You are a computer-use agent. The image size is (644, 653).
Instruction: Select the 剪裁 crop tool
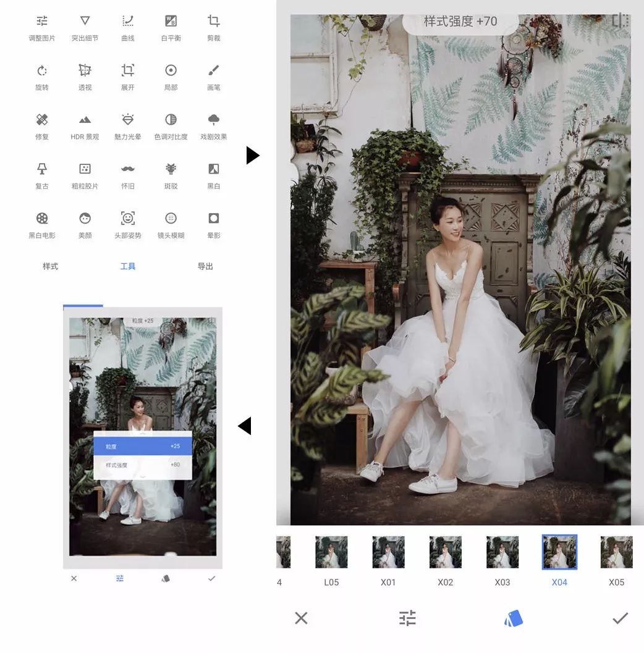[214, 28]
